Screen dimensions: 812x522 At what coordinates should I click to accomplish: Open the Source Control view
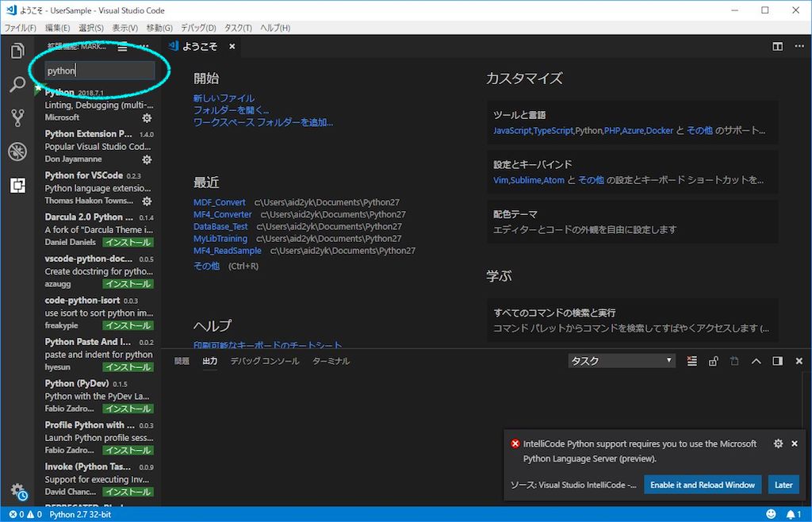click(x=17, y=118)
